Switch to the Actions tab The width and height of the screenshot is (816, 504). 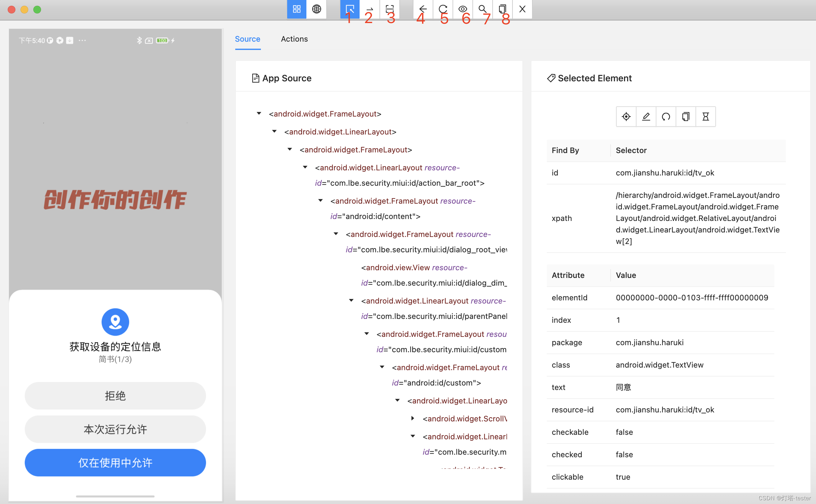coord(294,39)
